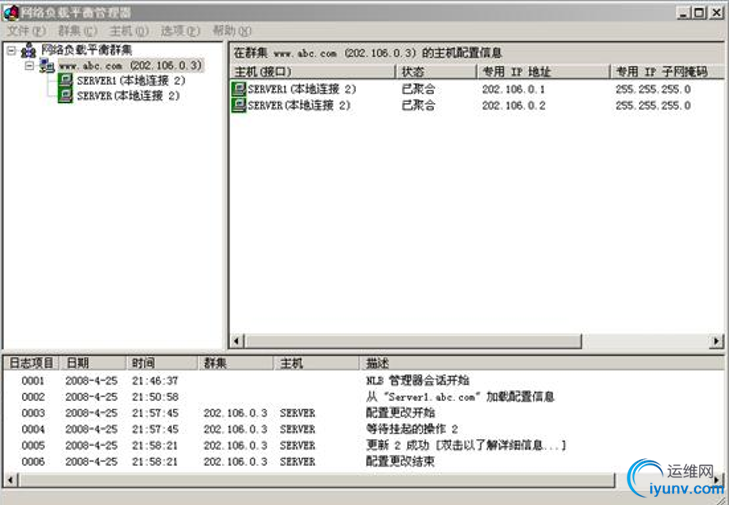
Task: Open the 群集 menu
Action: 77,31
